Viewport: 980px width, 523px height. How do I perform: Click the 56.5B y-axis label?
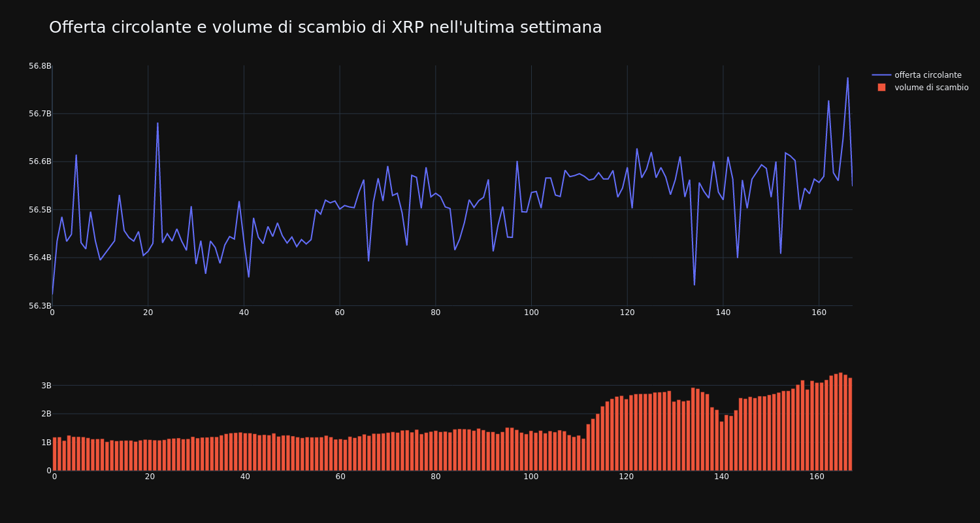(x=40, y=210)
